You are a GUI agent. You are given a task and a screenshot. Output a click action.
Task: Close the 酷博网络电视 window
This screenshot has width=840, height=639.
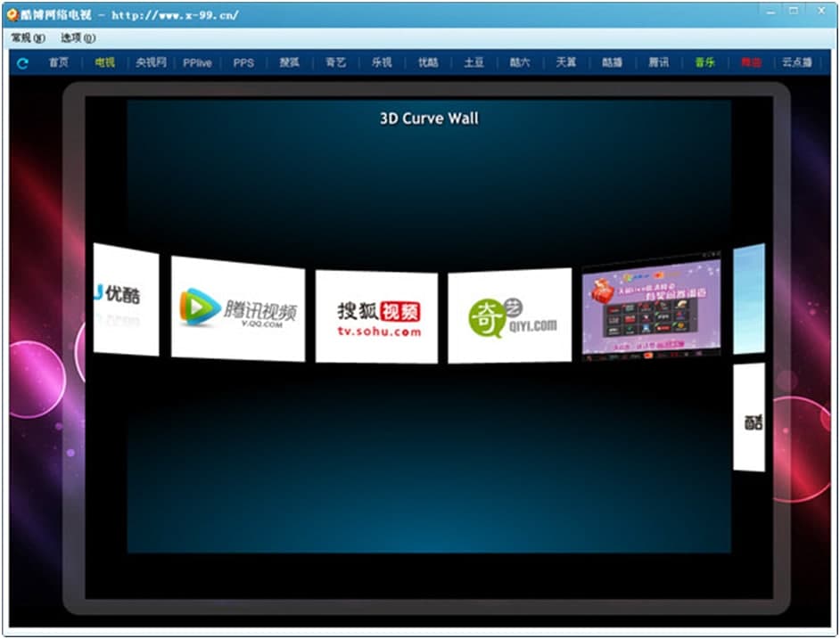821,12
